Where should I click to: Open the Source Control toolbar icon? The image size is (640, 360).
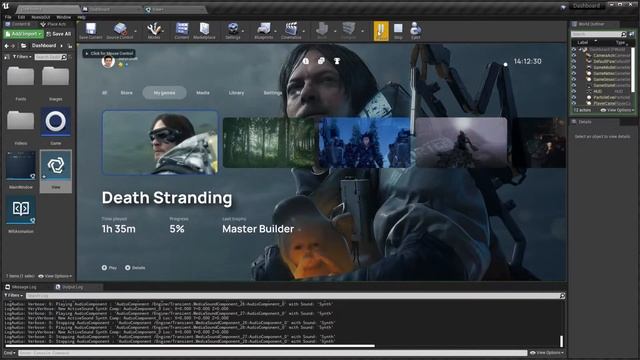[120, 29]
